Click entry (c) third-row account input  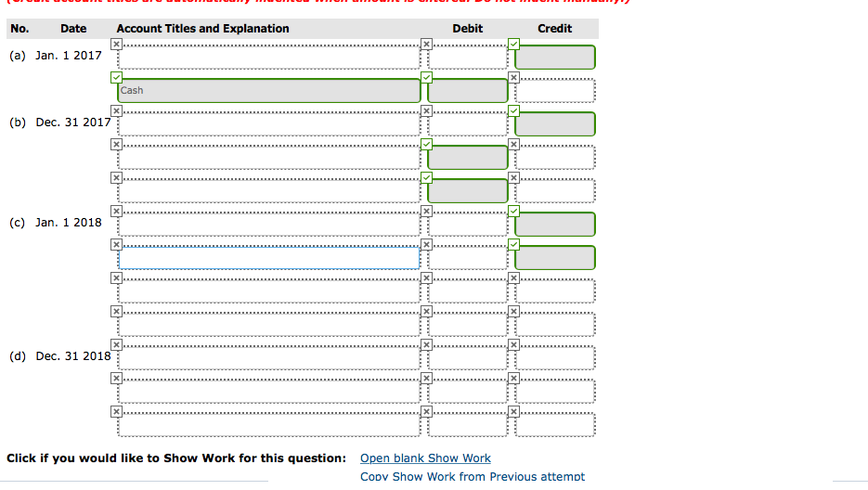[x=269, y=291]
